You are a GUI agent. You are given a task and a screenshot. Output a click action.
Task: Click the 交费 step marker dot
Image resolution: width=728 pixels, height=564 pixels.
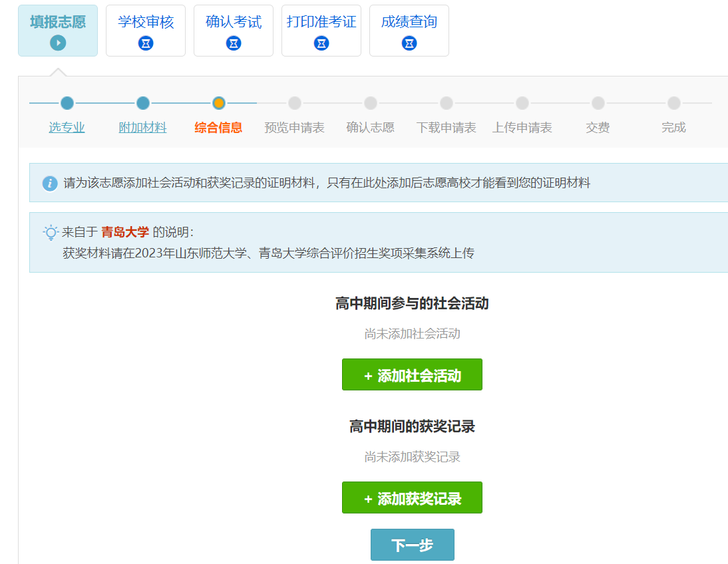tap(598, 103)
